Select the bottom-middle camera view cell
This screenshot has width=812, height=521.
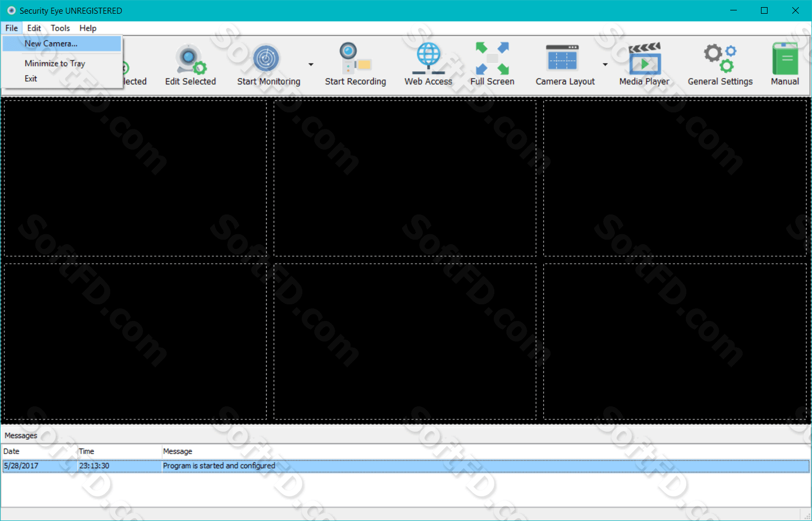[x=405, y=342]
